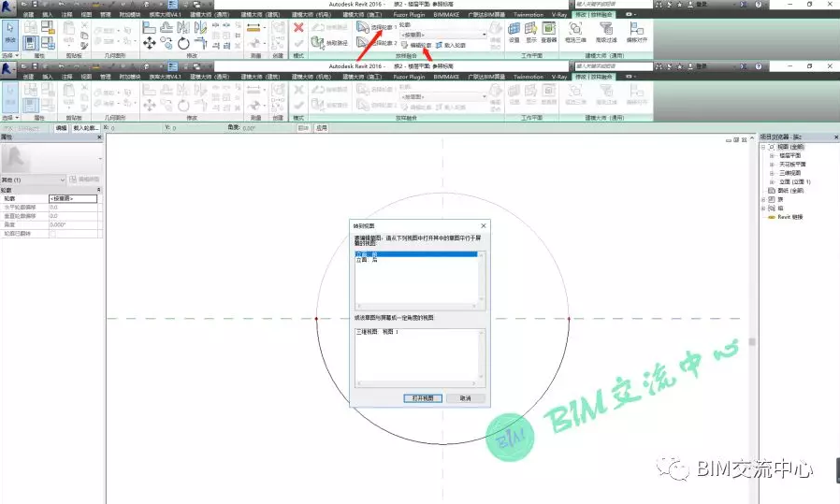Screen dimensions: 840x504
Task: Open the 插入 tab in upper ribbon
Action: (47, 15)
